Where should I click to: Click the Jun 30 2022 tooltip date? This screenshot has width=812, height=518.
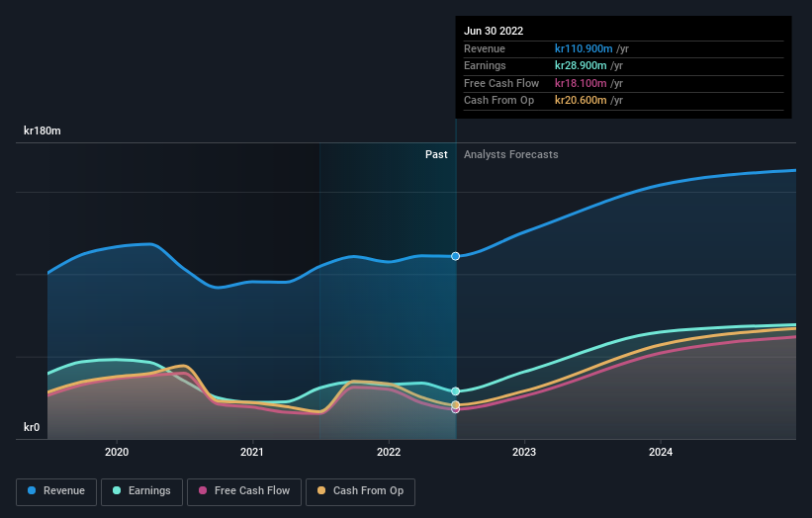coord(494,31)
